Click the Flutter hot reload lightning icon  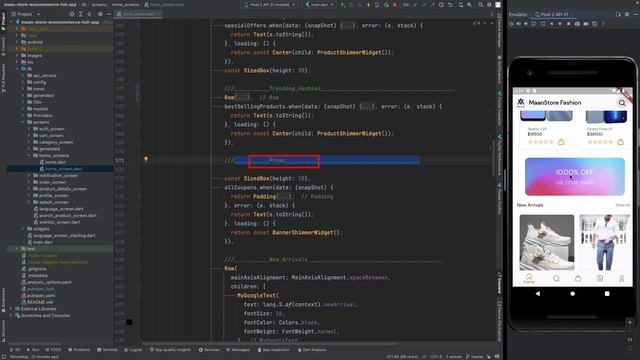click(369, 4)
